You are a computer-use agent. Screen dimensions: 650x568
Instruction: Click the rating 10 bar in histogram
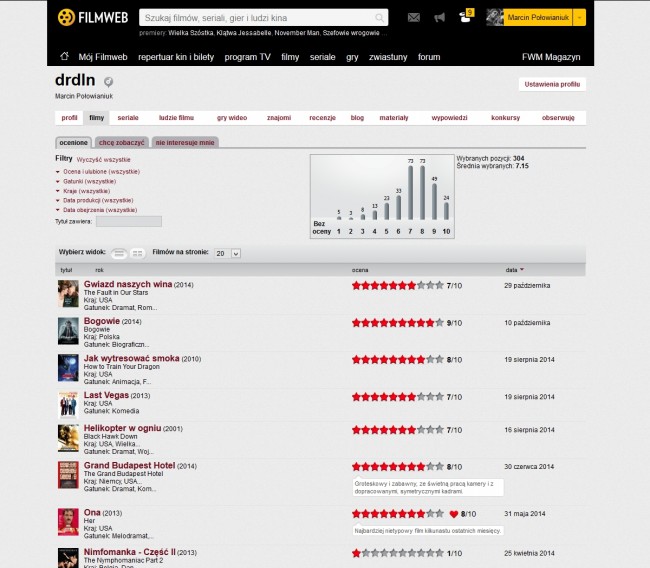(x=446, y=211)
